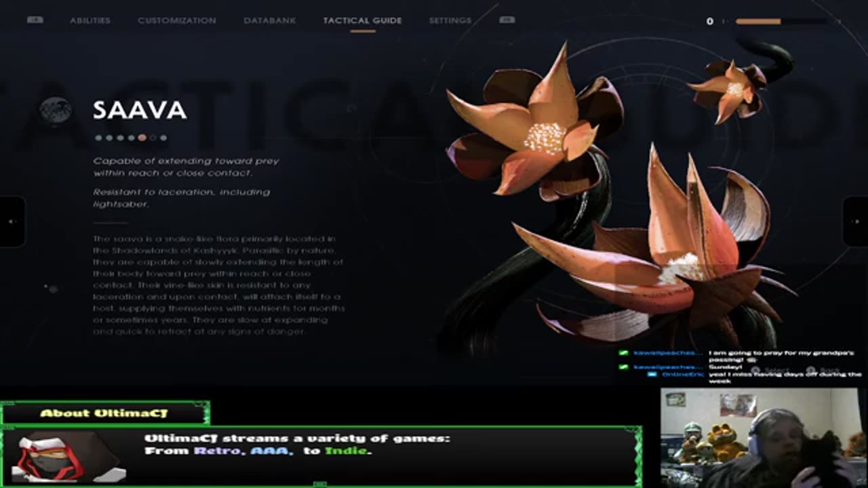Click the streamer webcam feed
Image resolution: width=868 pixels, height=488 pixels.
764,438
